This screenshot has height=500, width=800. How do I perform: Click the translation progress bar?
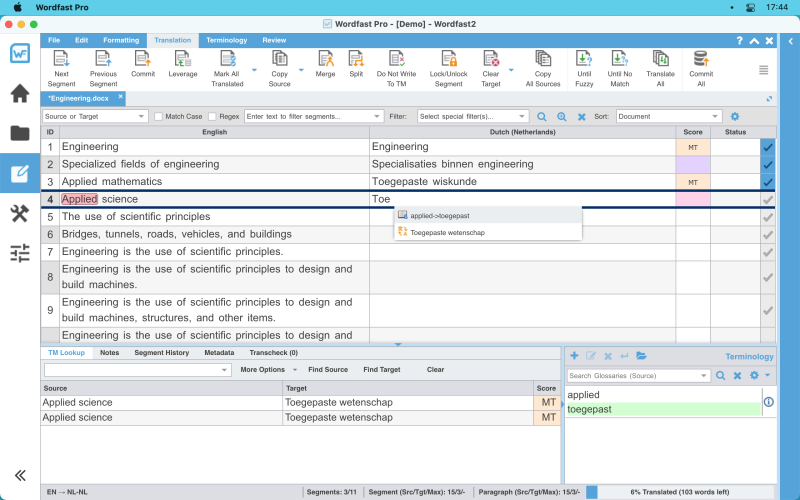[x=681, y=492]
